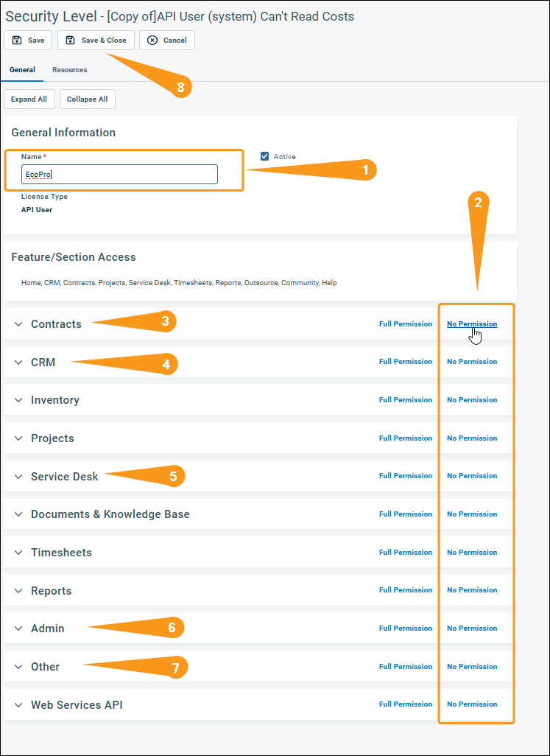Viewport: 550px width, 756px height.
Task: Click the Save & Close button
Action: [96, 41]
